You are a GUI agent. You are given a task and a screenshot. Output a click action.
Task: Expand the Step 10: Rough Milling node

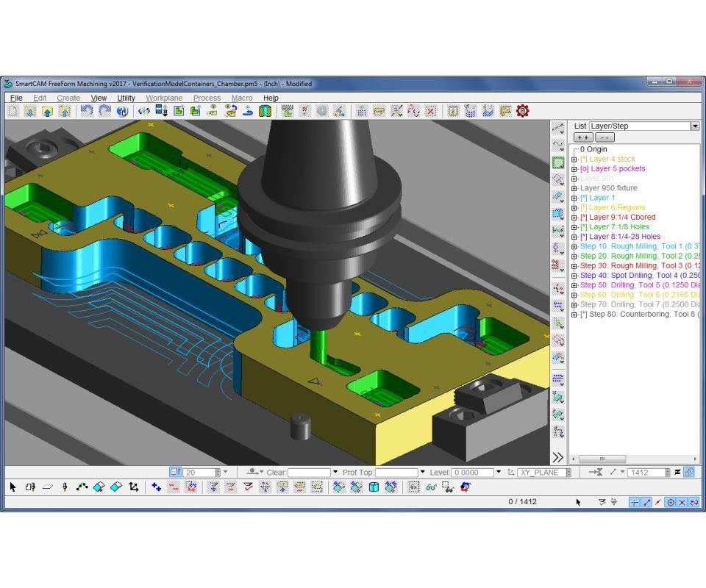point(574,246)
